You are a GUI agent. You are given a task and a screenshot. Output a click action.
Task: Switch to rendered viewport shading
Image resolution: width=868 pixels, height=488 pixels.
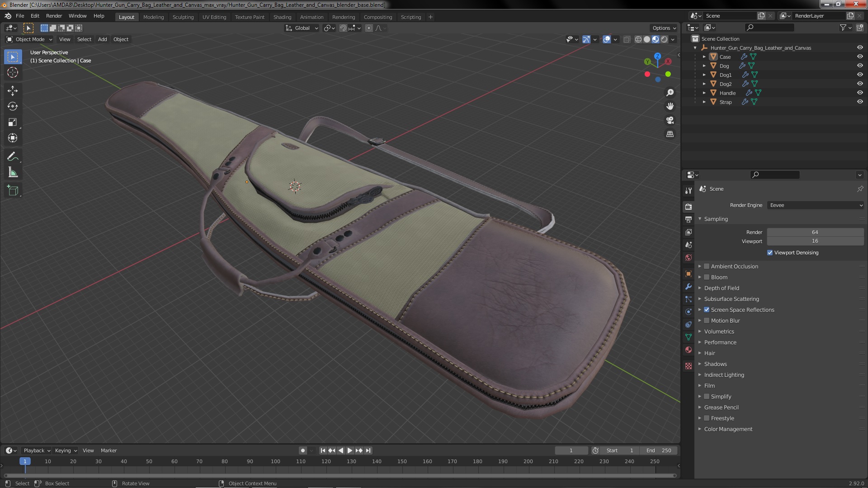pos(664,39)
